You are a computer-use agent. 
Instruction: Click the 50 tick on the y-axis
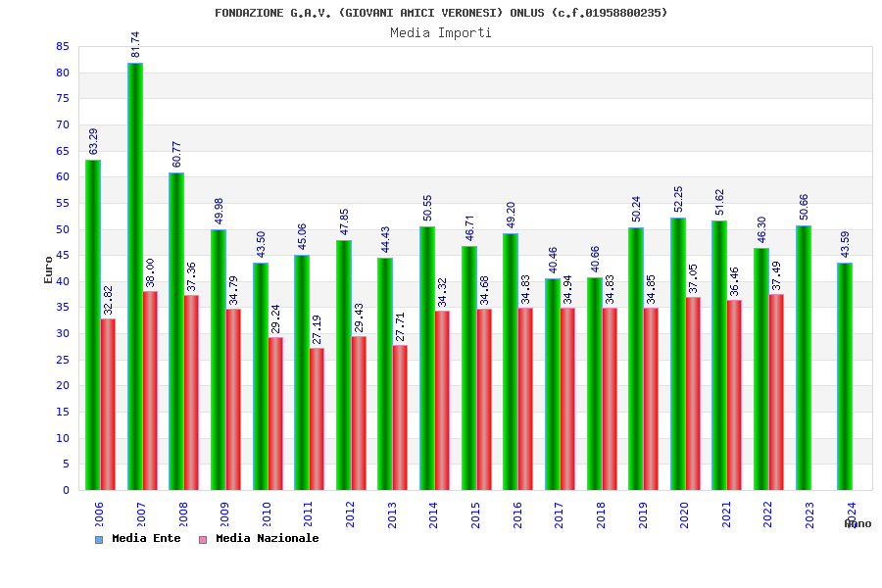[63, 229]
